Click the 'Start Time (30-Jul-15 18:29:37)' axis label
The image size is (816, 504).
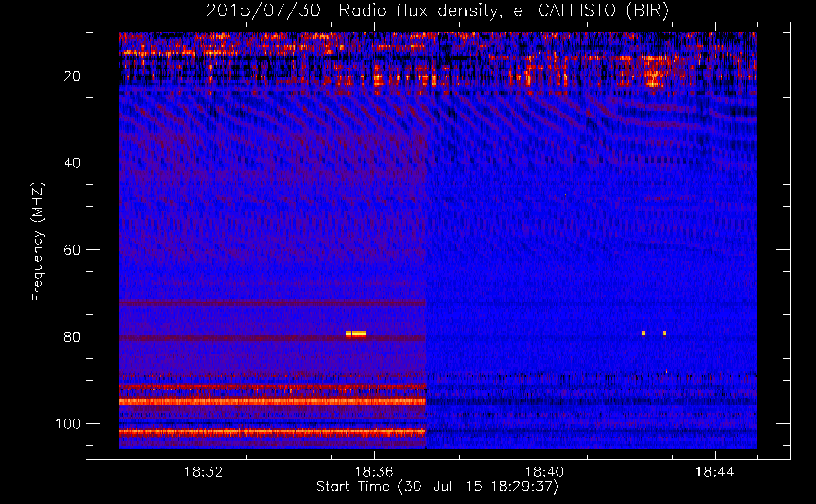tap(437, 487)
